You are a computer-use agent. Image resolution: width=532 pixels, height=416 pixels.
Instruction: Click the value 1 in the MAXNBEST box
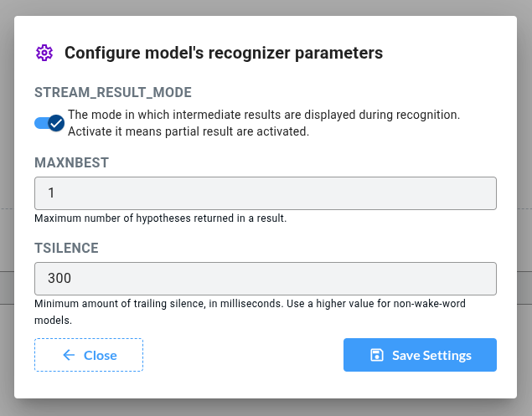[x=51, y=193]
